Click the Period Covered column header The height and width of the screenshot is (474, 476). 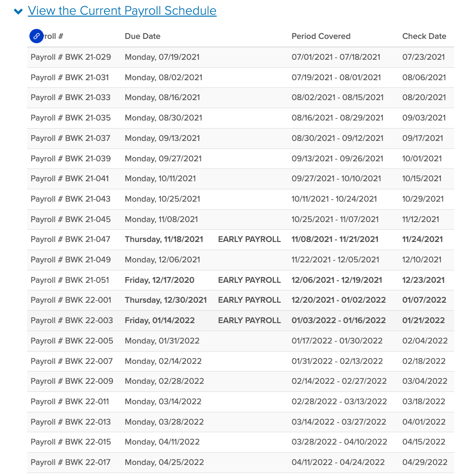click(321, 36)
